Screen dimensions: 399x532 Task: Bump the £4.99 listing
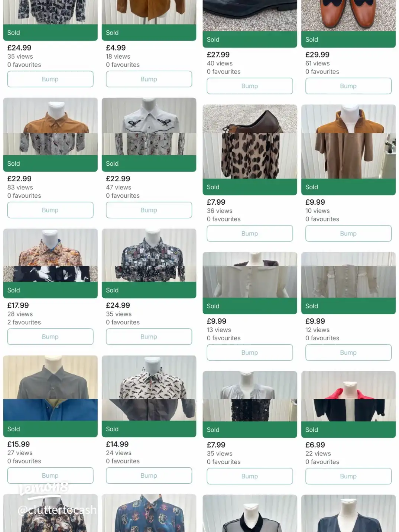(x=149, y=79)
